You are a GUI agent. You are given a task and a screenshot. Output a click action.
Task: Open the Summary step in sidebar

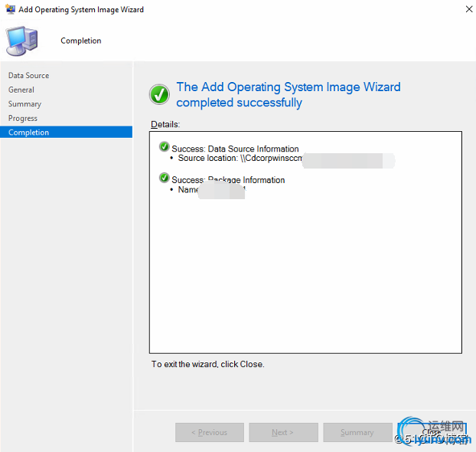click(25, 104)
